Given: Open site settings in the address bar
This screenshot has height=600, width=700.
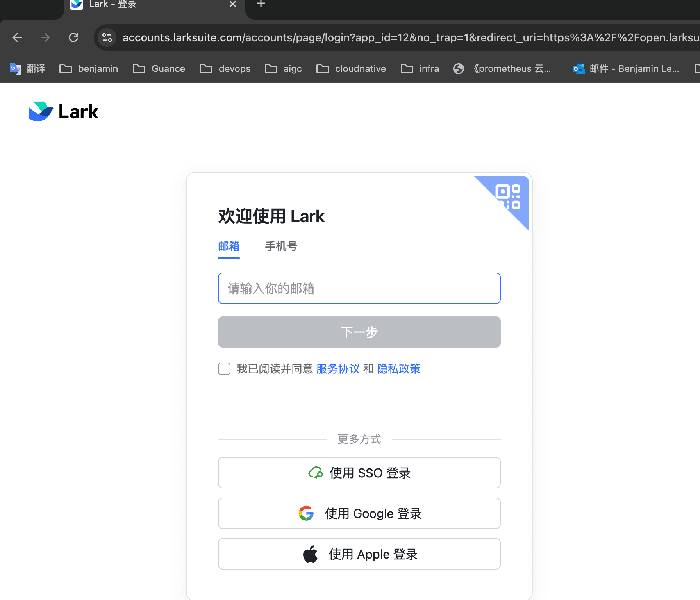Looking at the screenshot, I should (x=106, y=37).
